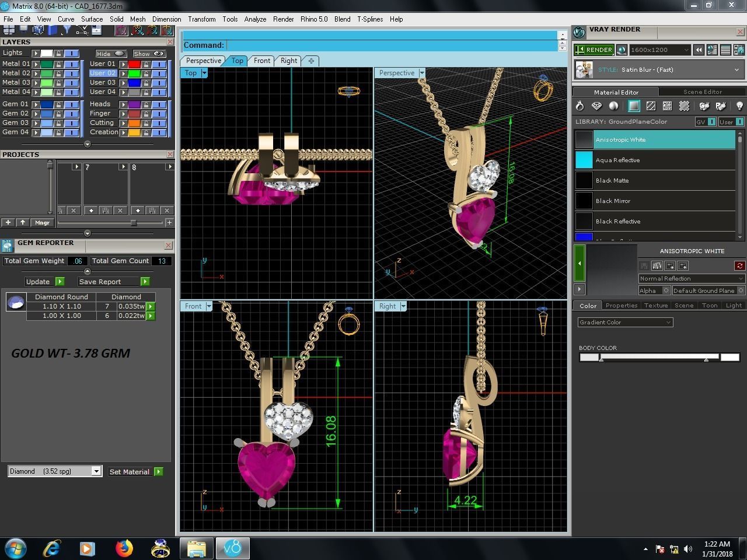Open Internet Explorer from taskbar
This screenshot has width=747, height=560.
52,548
